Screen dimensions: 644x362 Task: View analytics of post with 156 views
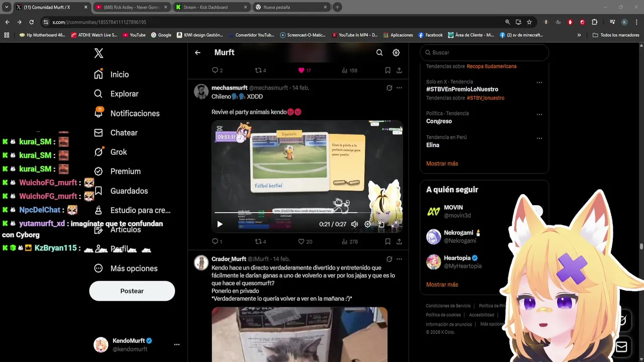(x=349, y=70)
